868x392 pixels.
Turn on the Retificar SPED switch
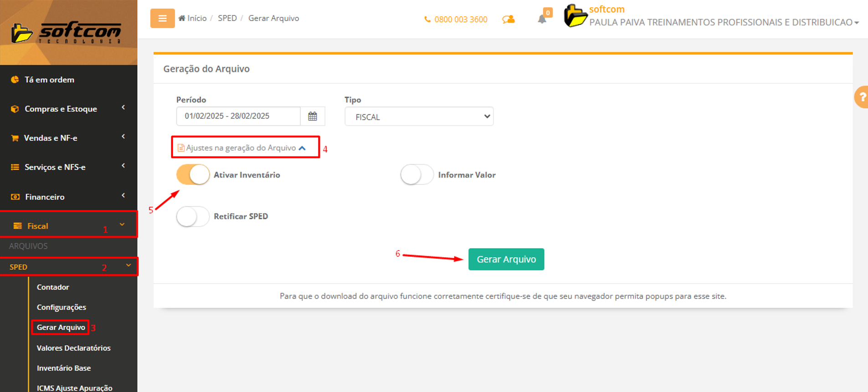coord(193,217)
